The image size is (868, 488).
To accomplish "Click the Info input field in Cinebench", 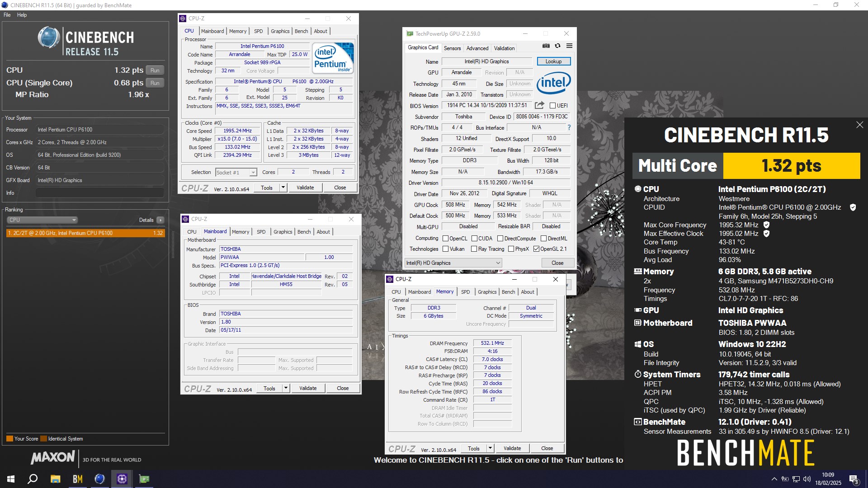I will tap(100, 193).
